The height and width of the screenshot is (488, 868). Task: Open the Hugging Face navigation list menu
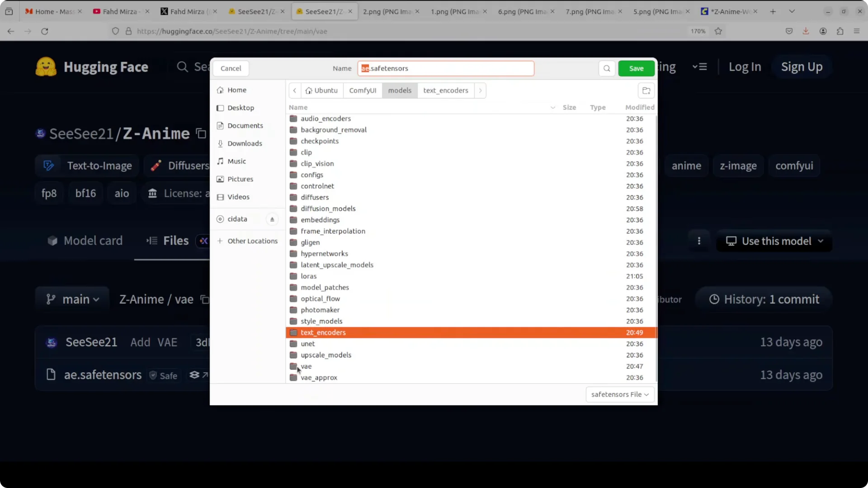pos(700,67)
